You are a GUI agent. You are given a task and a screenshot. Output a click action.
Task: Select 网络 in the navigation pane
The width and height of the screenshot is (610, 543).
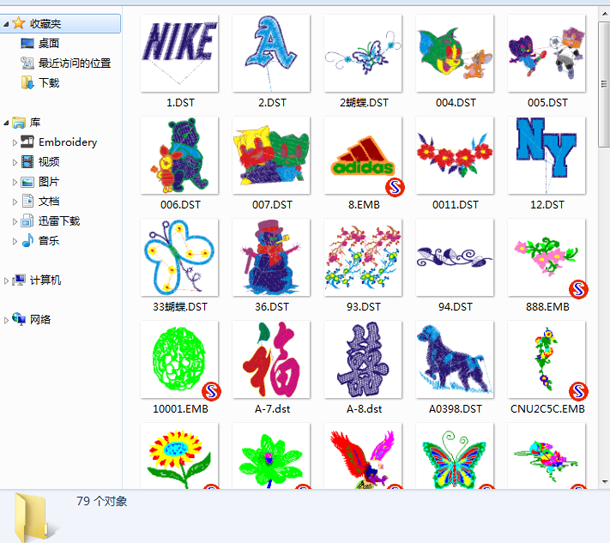[40, 320]
